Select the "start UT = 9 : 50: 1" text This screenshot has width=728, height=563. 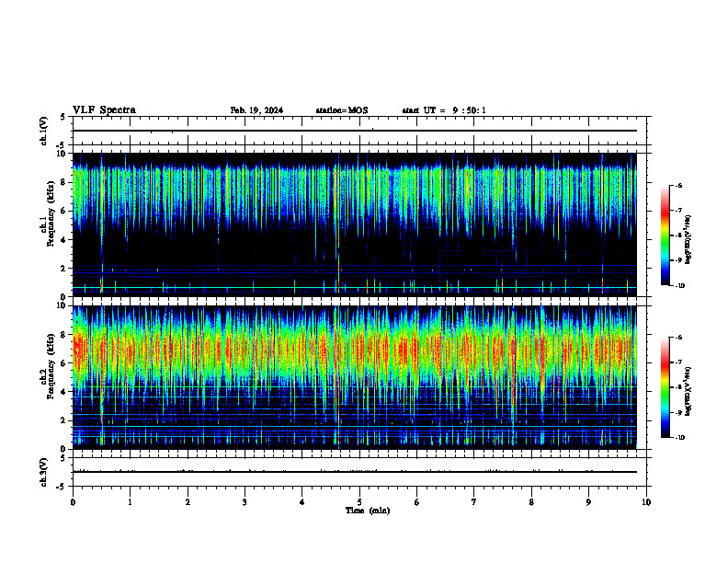coord(444,110)
